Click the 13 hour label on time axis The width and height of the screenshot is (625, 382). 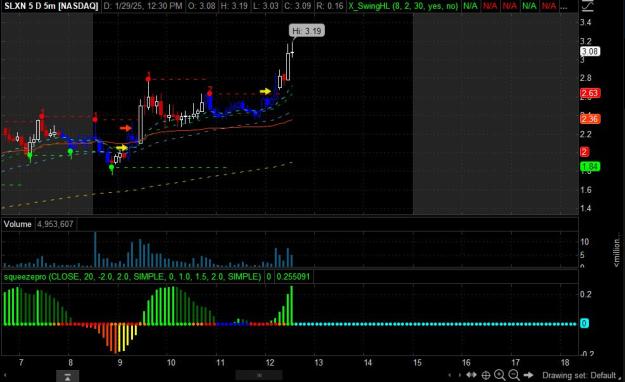(318, 362)
